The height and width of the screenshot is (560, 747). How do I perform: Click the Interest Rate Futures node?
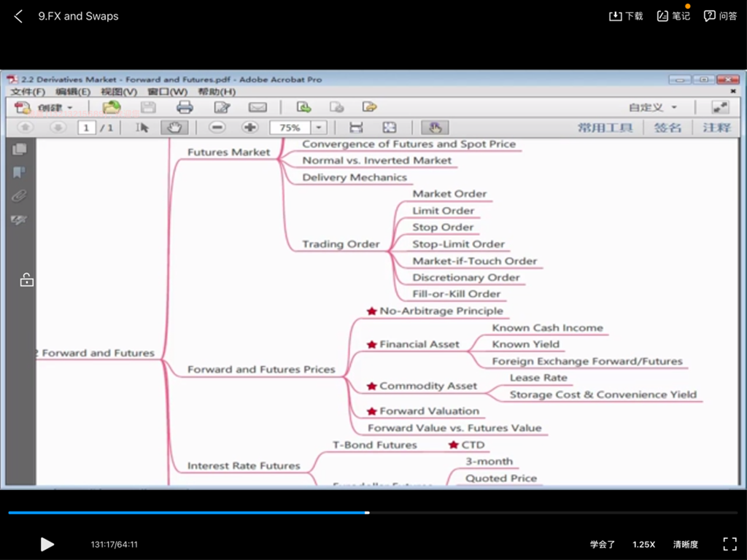tap(244, 466)
